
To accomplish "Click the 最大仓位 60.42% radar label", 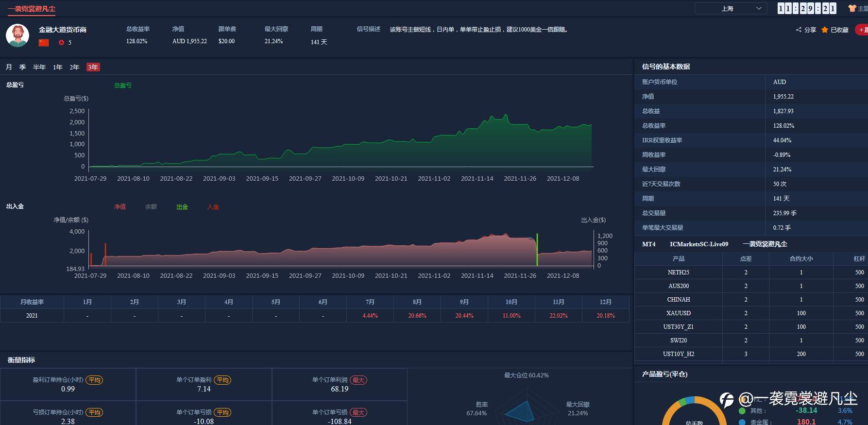I will click(x=527, y=375).
